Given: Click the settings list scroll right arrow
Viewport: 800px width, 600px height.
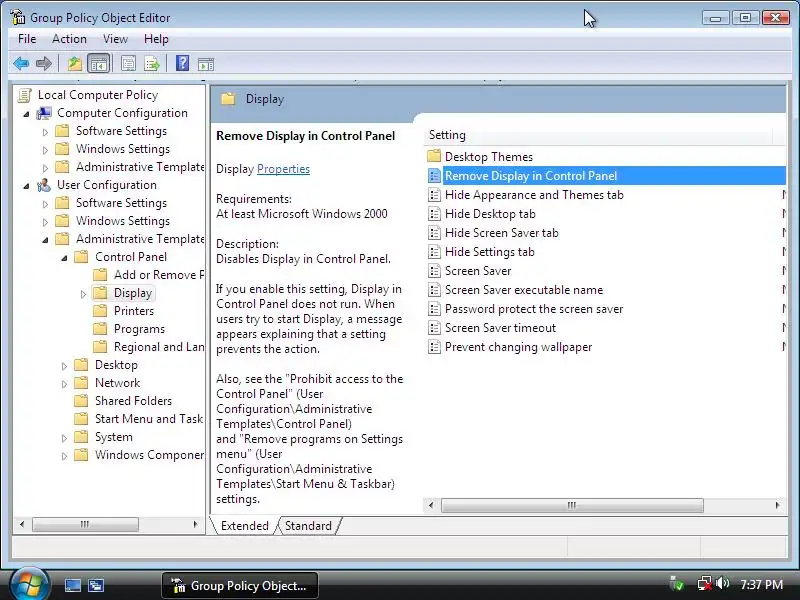Looking at the screenshot, I should tap(777, 505).
